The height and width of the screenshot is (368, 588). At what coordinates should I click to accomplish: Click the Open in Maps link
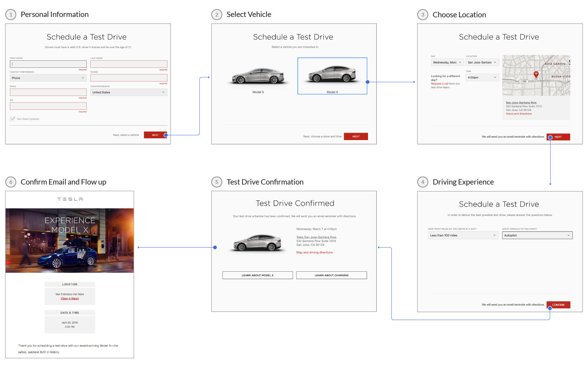point(70,298)
